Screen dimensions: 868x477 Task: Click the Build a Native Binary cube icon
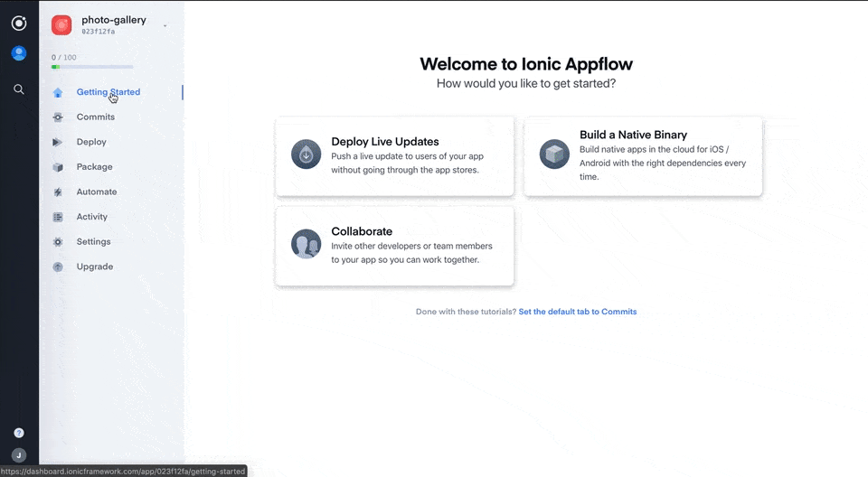(x=554, y=154)
